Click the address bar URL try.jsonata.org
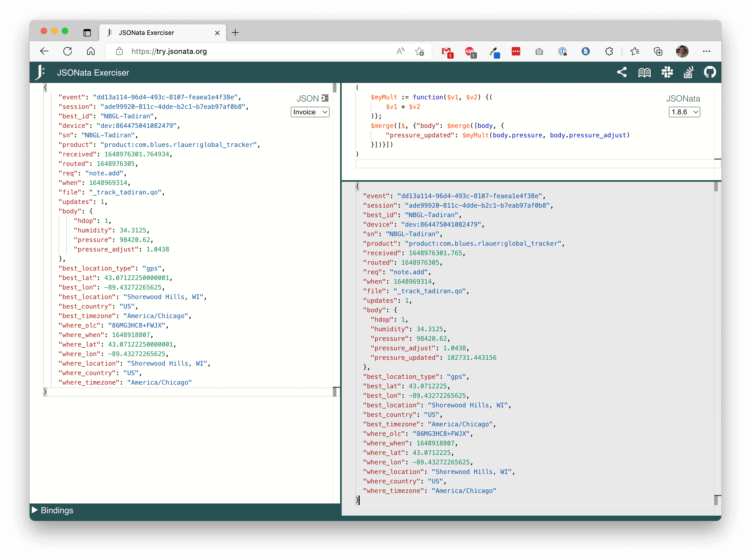This screenshot has width=751, height=560. pyautogui.click(x=169, y=51)
